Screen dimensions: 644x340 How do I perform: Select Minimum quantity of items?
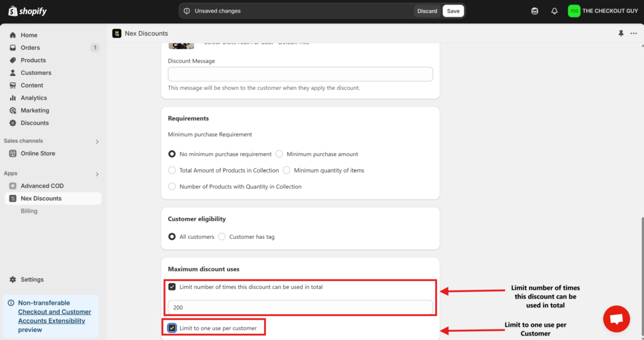click(287, 170)
